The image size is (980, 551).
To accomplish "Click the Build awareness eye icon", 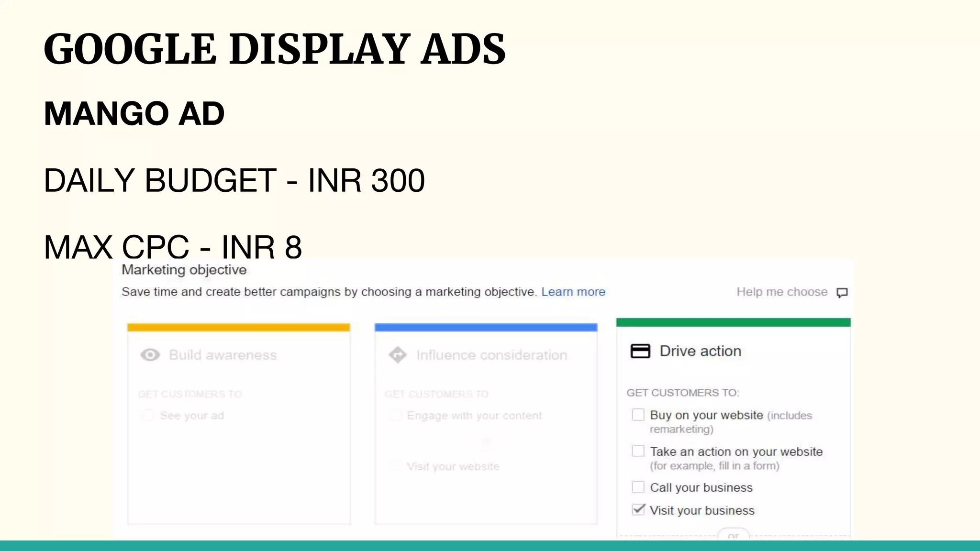I will tap(150, 355).
